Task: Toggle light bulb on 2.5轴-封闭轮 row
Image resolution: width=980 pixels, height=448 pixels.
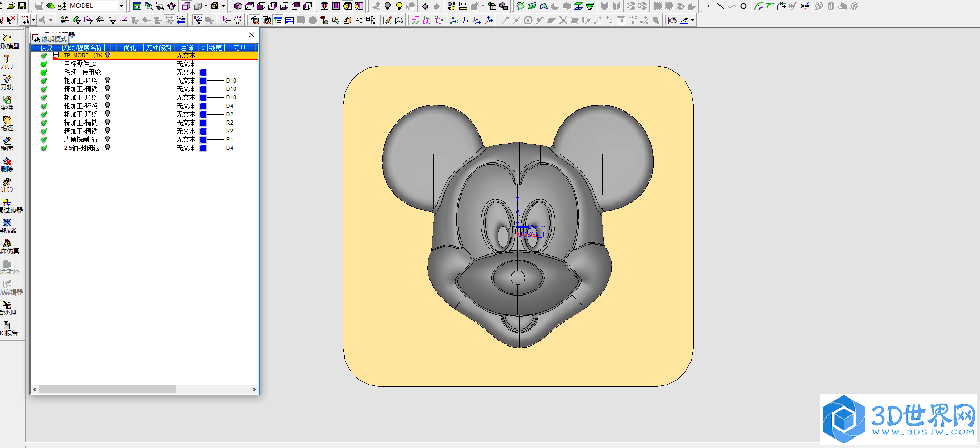Action: point(108,147)
